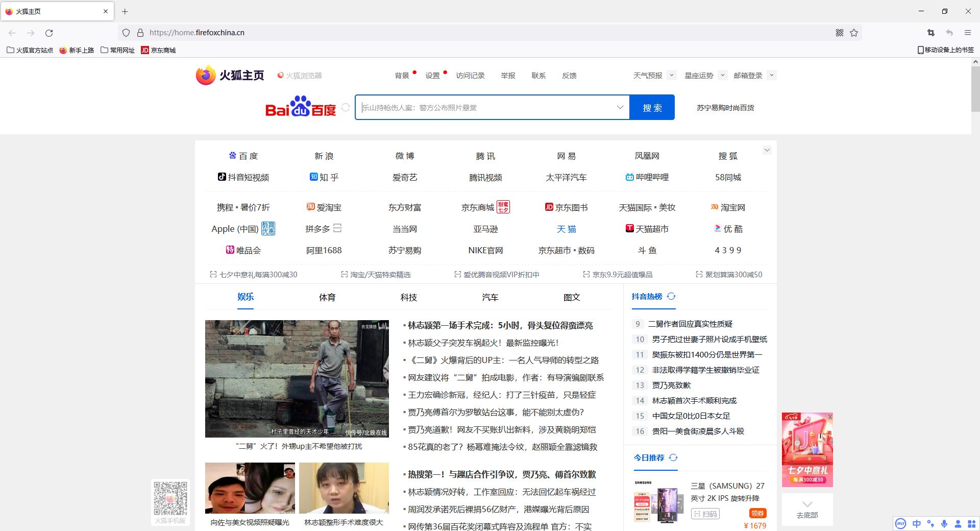The height and width of the screenshot is (531, 980).
Task: Toggle punctuation mode on the iFLY bar
Action: pyautogui.click(x=930, y=524)
